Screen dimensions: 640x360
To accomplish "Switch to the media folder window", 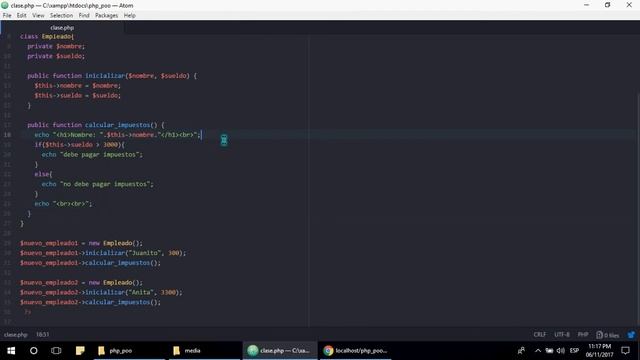I will click(204, 351).
